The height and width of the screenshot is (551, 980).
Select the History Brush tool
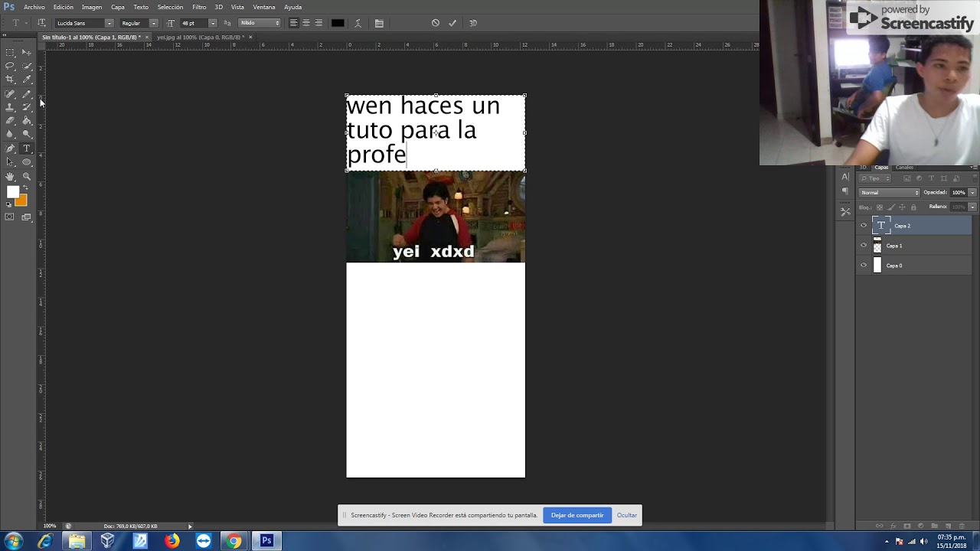pyautogui.click(x=27, y=107)
